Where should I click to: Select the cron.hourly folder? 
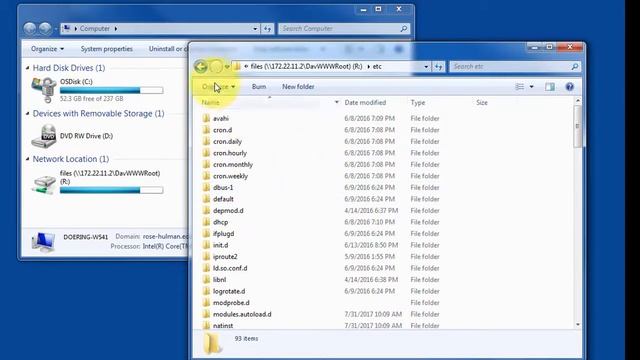pos(230,153)
